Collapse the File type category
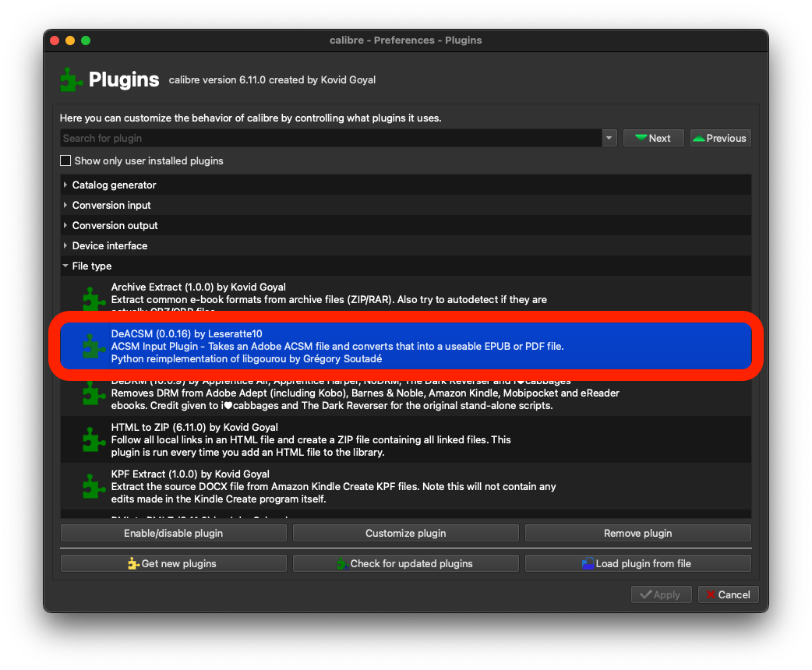The height and width of the screenshot is (670, 812). [x=65, y=266]
